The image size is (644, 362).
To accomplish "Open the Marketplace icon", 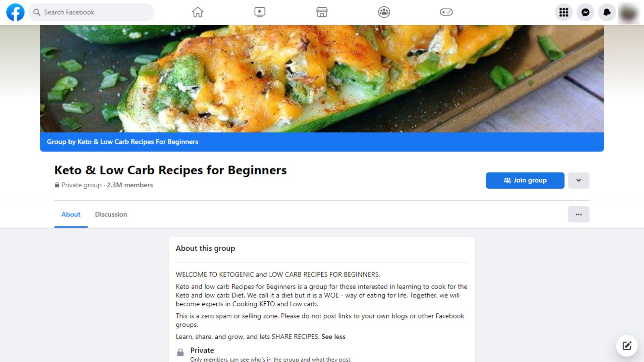I will [322, 12].
